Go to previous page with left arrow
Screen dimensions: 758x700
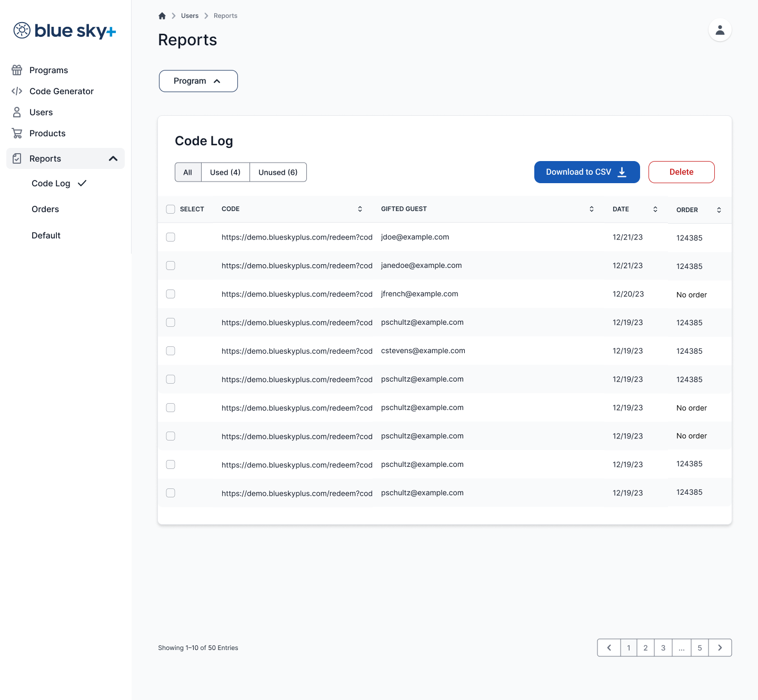[x=609, y=648]
